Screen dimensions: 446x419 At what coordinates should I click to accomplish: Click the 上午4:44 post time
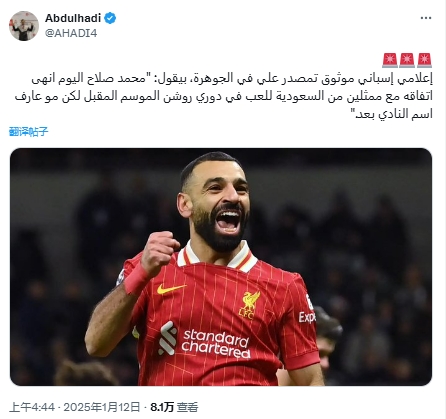[x=32, y=407]
